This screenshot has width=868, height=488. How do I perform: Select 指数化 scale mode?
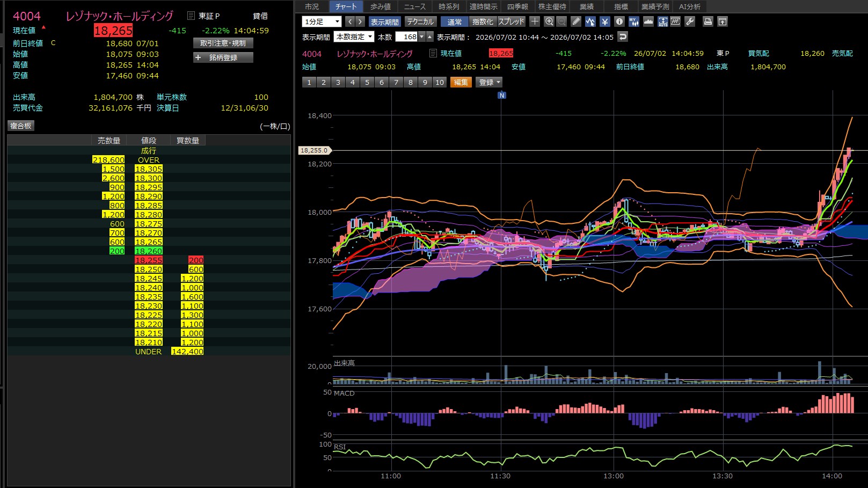click(483, 21)
